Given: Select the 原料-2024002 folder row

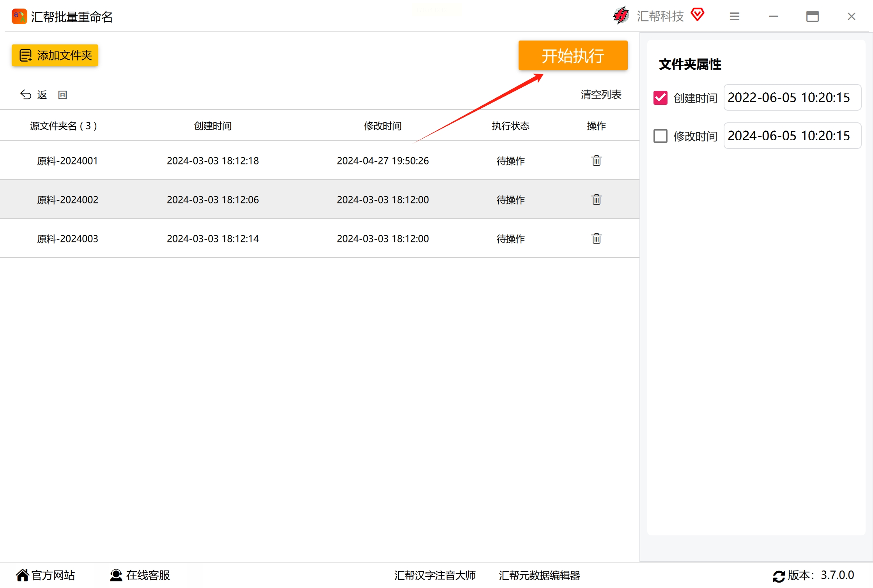Looking at the screenshot, I should tap(68, 200).
